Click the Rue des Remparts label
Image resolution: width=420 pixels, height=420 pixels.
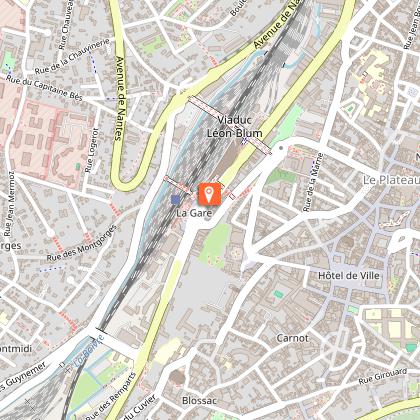(x=111, y=397)
